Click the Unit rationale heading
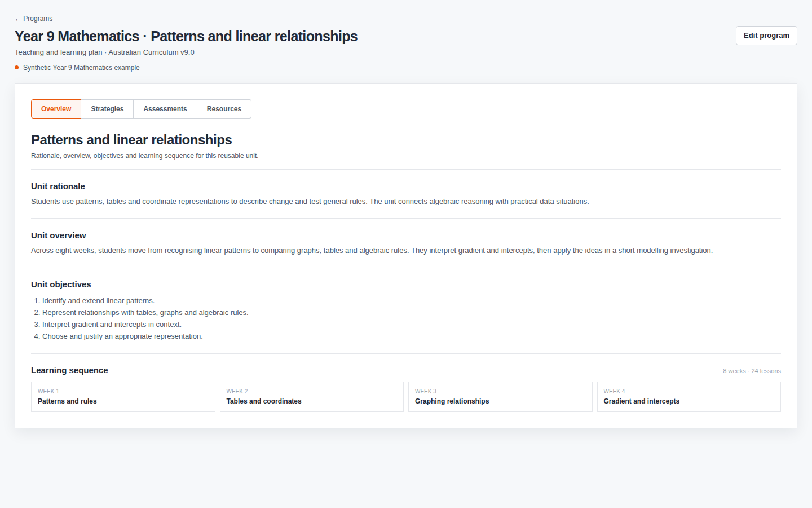Screen dimensions: 812x508 click(x=58, y=186)
